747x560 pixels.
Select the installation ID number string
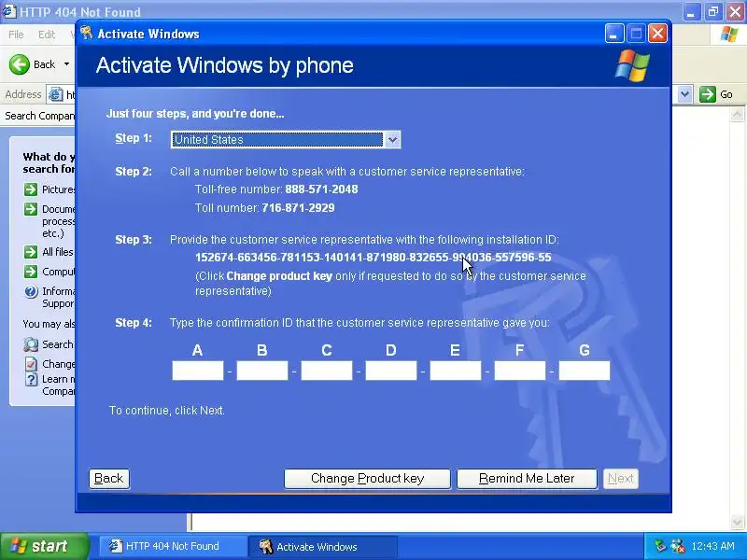[x=373, y=258]
